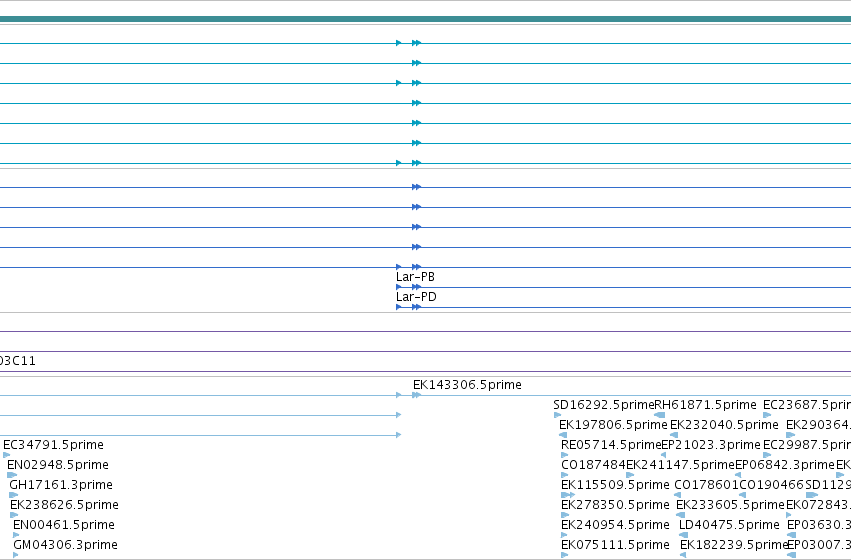The image size is (851, 560).
Task: Select the EC34791.5prime label
Action: tap(53, 445)
